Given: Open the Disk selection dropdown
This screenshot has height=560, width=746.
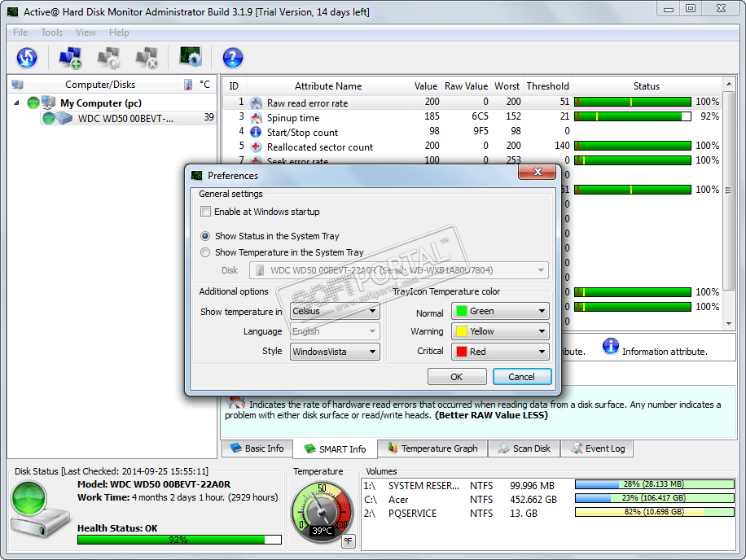Looking at the screenshot, I should [x=399, y=270].
